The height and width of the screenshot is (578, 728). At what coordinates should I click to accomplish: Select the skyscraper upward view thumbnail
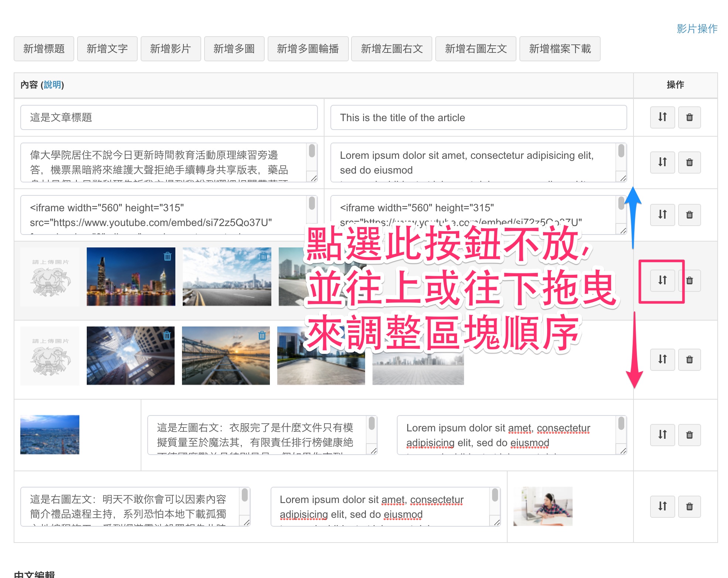(131, 356)
